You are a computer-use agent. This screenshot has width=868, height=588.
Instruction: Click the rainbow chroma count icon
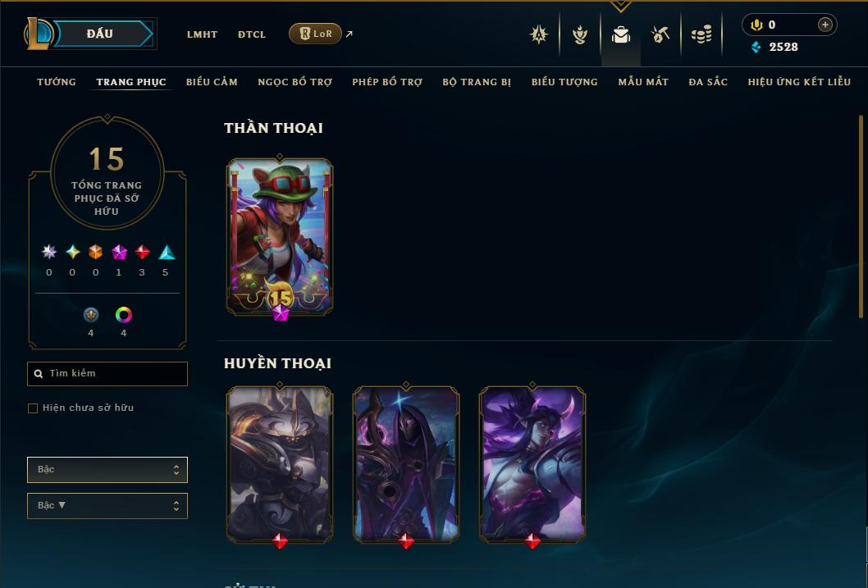(x=123, y=315)
